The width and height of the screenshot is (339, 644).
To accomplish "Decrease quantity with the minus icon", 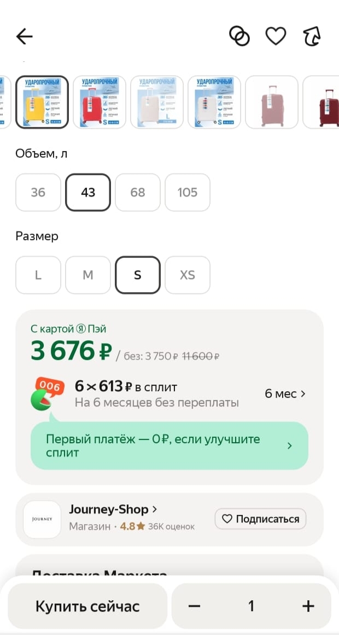I will pyautogui.click(x=195, y=606).
